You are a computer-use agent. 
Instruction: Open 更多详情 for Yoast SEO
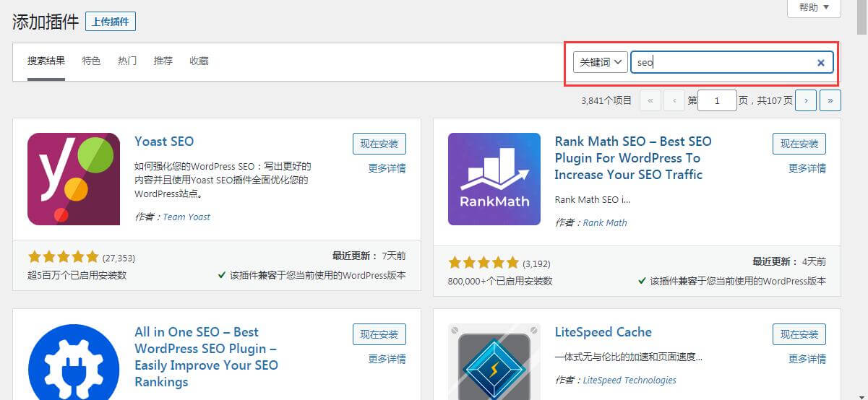click(387, 168)
